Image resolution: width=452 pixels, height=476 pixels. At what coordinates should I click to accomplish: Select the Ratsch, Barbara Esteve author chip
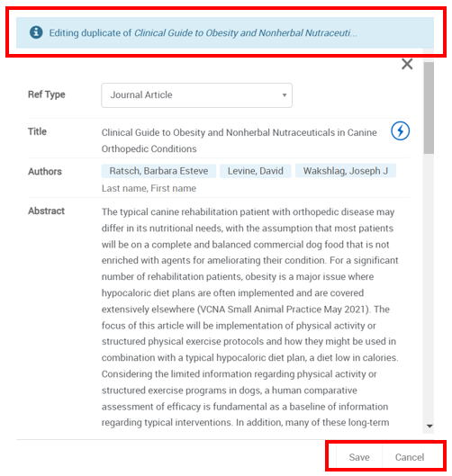click(x=158, y=171)
